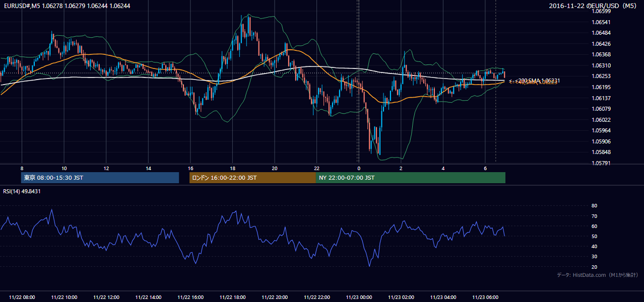Click price axis value 1.06310

601,65
